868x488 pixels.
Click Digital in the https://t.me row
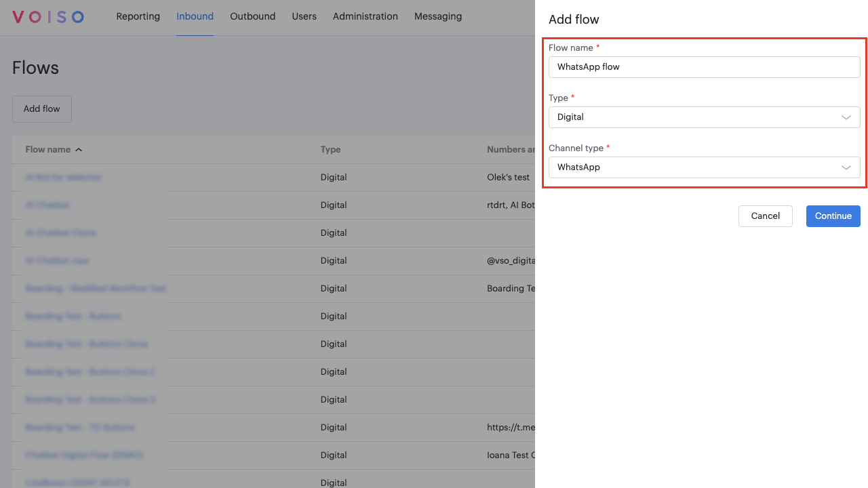[334, 428]
